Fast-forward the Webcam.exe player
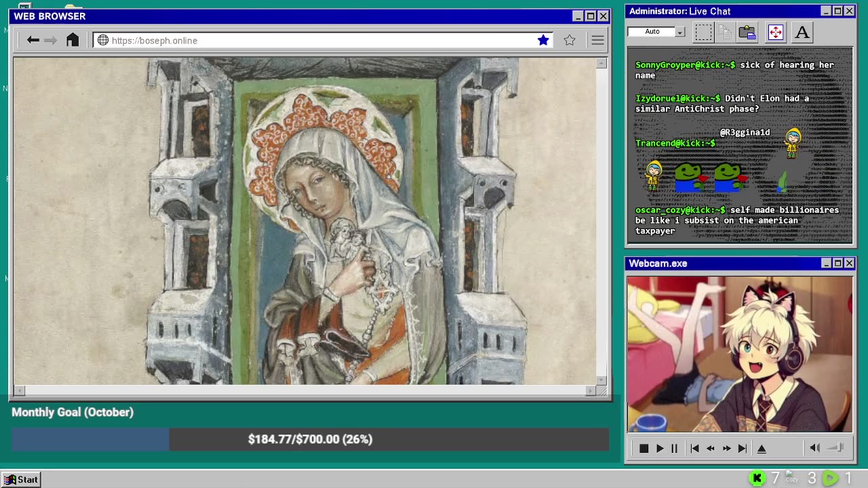This screenshot has width=868, height=488. pos(726,448)
